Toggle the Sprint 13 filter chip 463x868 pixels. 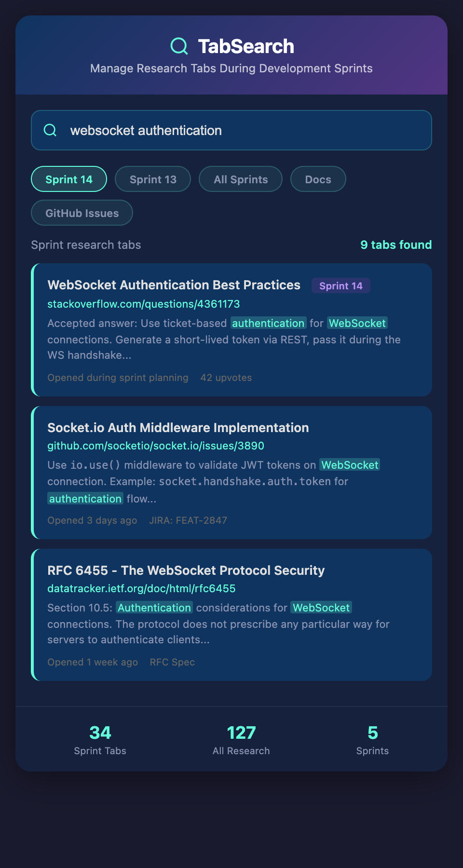click(153, 179)
